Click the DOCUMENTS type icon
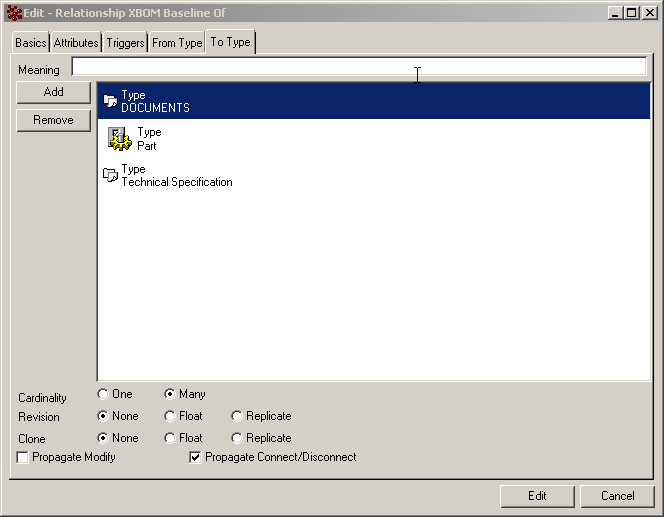This screenshot has height=517, width=664. (110, 101)
